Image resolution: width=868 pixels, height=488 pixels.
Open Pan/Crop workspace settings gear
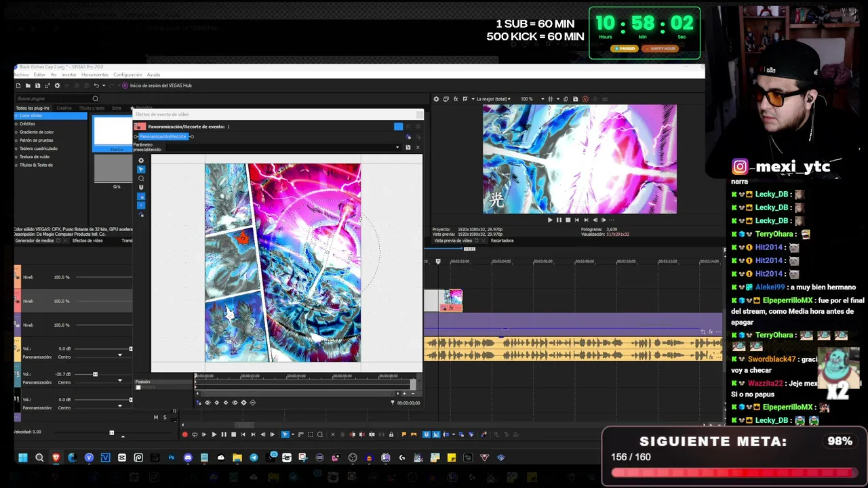[141, 161]
